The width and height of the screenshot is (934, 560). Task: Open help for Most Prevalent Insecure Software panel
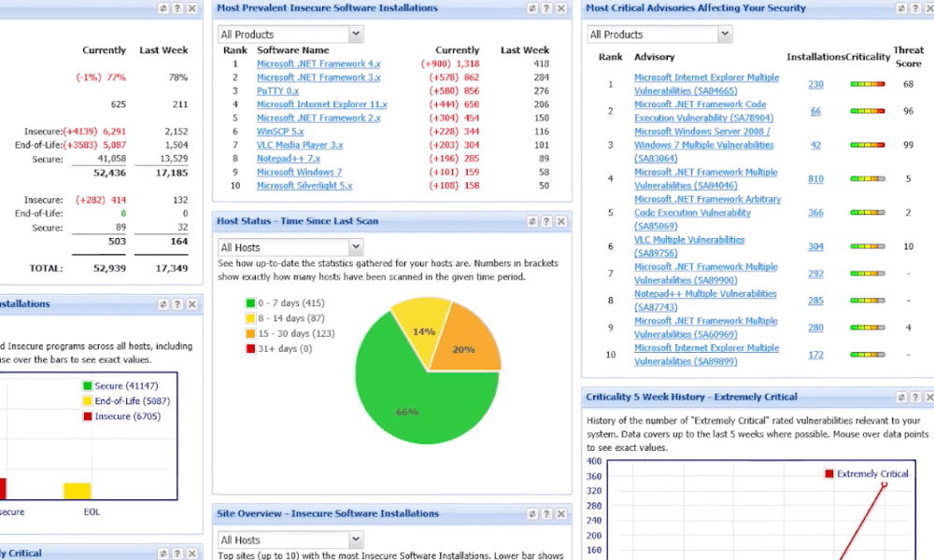click(x=546, y=8)
